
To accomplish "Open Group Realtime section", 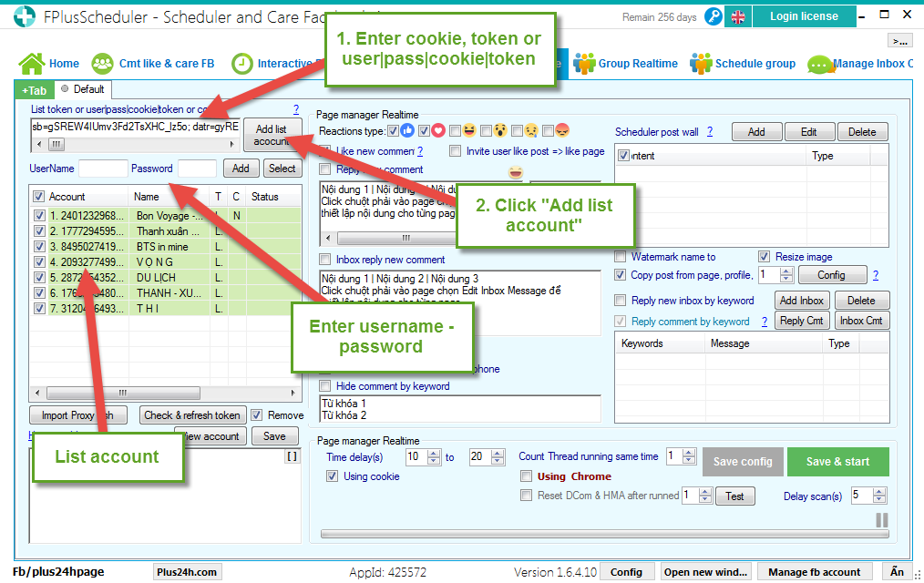I will pyautogui.click(x=625, y=64).
